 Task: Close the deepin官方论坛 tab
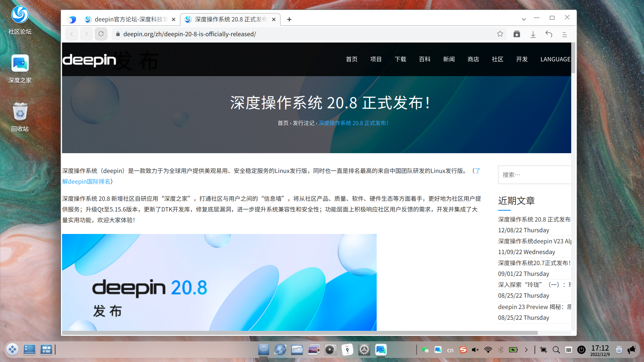tap(173, 19)
